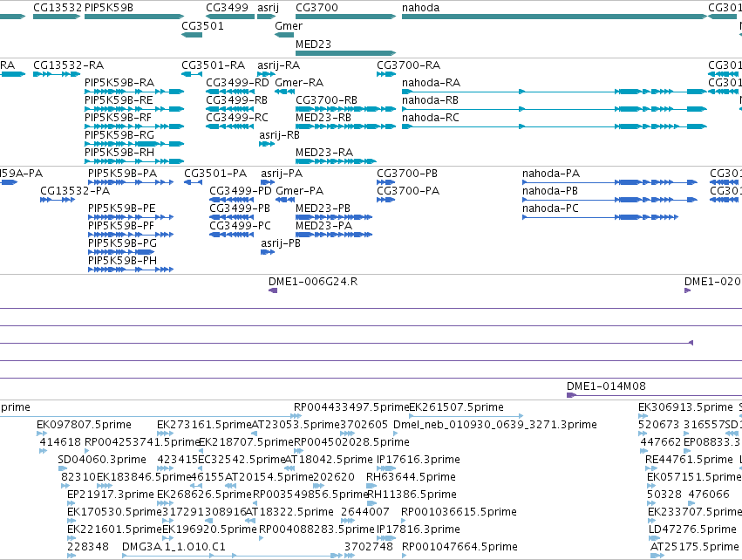Click EST EP21917.3prime
Image resolution: width=742 pixels, height=560 pixels.
(x=110, y=495)
